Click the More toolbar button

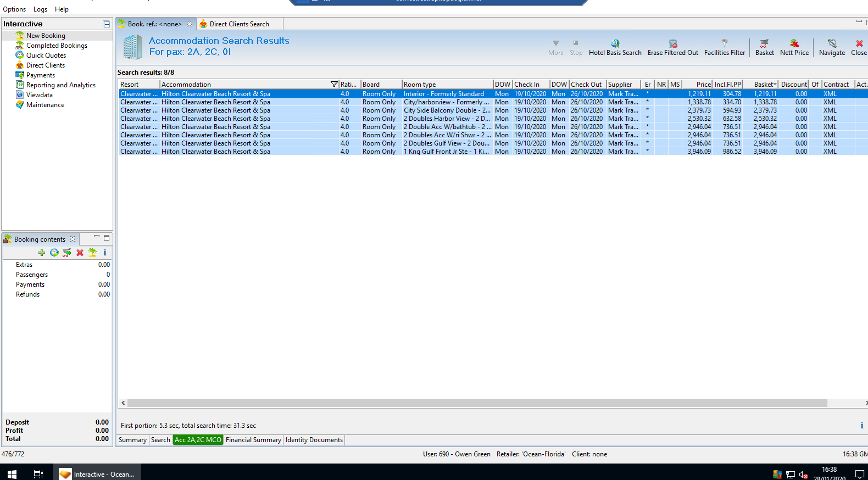(556, 47)
